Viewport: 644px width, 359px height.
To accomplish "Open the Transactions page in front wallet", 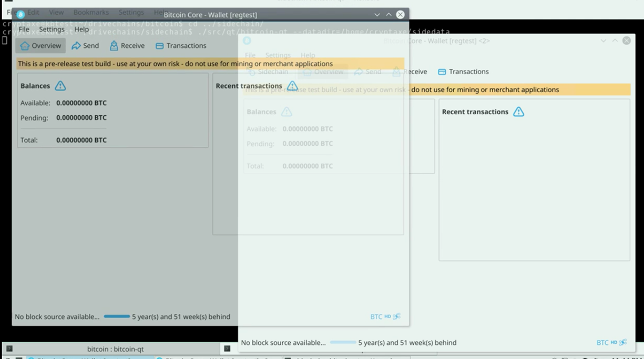I will click(x=181, y=46).
